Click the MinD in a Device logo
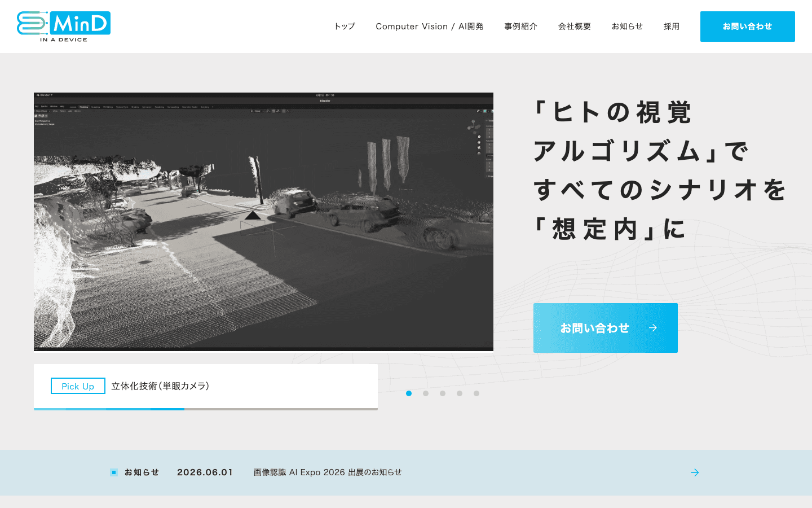This screenshot has width=812, height=508. 64,27
